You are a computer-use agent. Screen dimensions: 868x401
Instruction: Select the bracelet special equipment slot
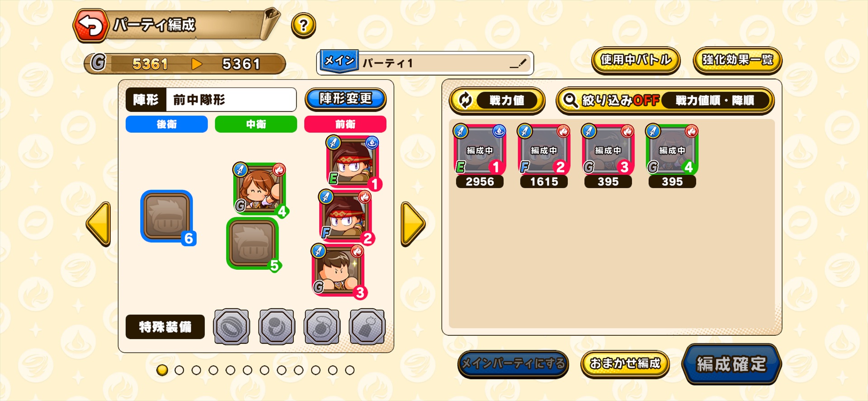click(x=277, y=327)
